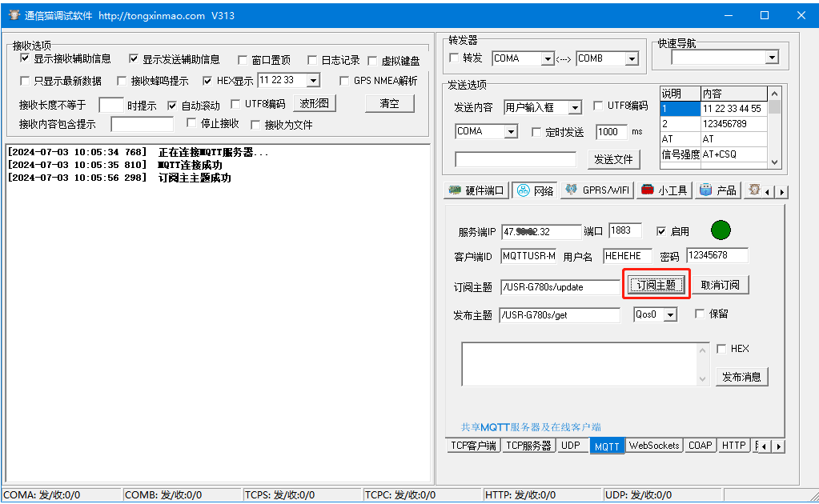
Task: Click the 发布主题 field with /USR-G780s/get
Action: coord(560,315)
